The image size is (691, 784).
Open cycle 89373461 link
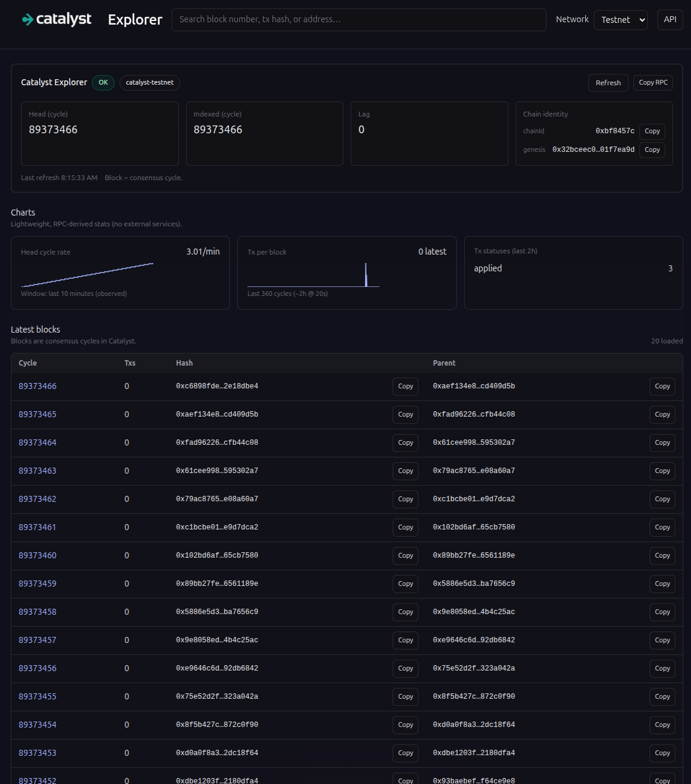click(37, 527)
